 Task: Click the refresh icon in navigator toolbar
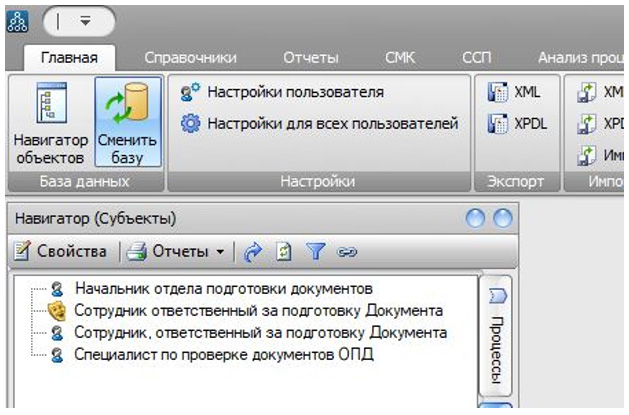[284, 252]
